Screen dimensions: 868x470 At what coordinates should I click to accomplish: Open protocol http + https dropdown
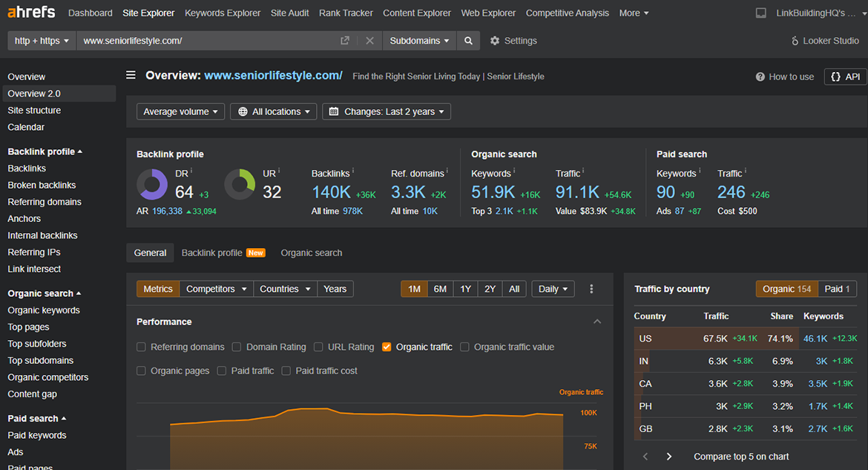(42, 40)
